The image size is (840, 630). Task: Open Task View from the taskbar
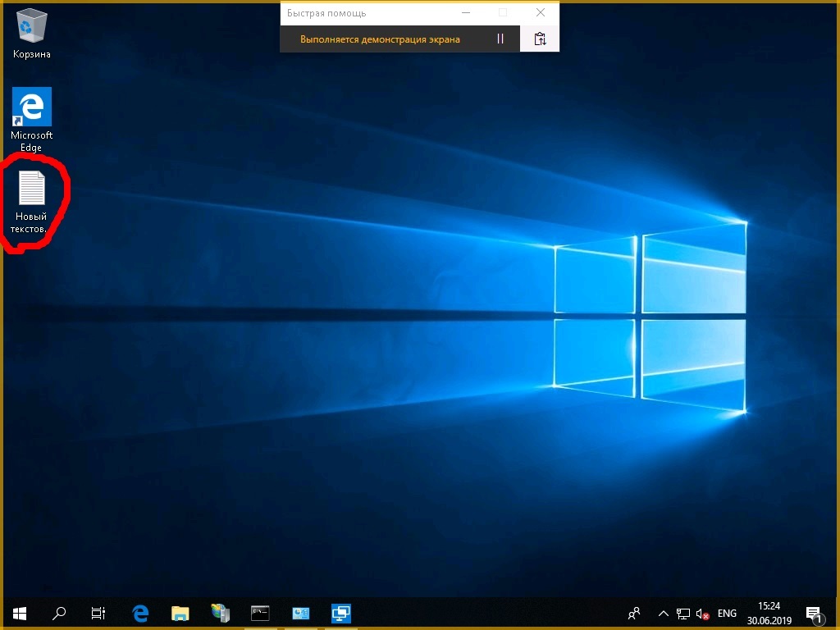click(x=98, y=613)
